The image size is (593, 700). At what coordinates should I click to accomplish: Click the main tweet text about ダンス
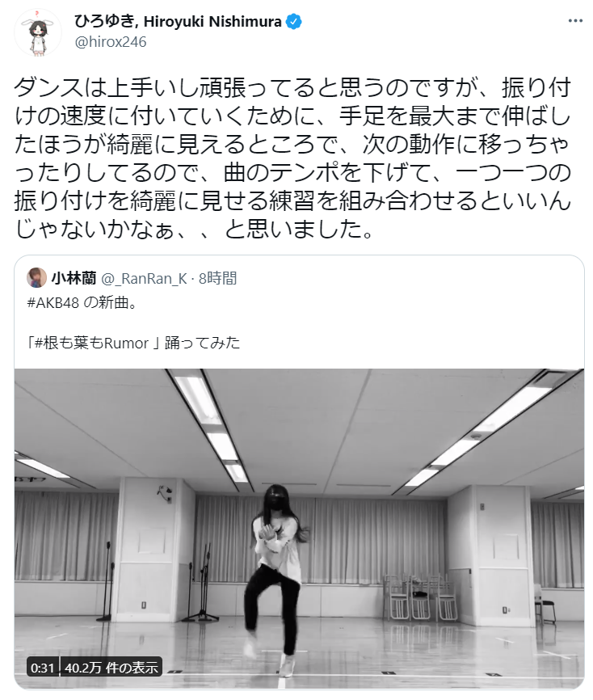[x=292, y=158]
